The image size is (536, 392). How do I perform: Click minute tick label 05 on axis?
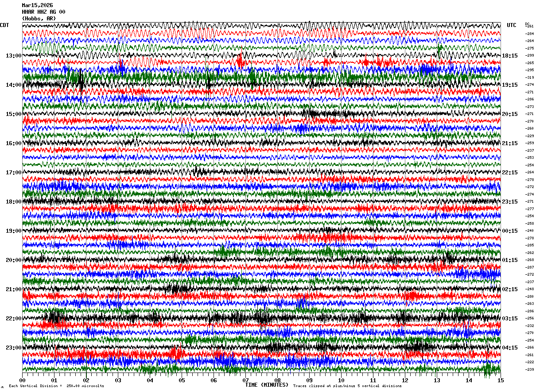pyautogui.click(x=182, y=380)
